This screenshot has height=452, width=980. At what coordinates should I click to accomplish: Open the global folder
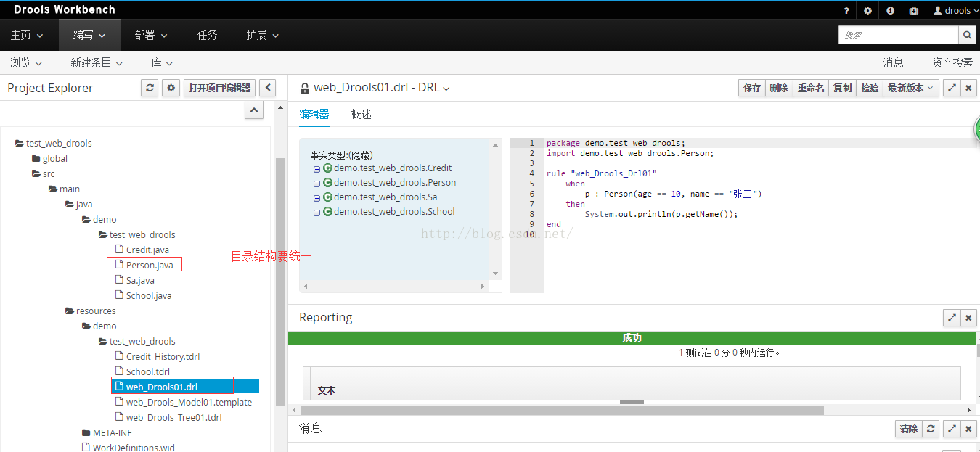pyautogui.click(x=49, y=158)
